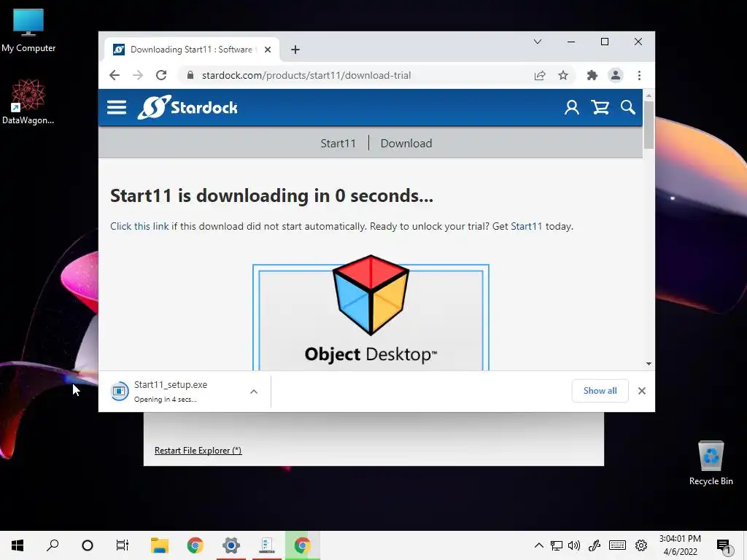Click the pen workspace tray icon
Screen dimensions: 747x560
coord(594,545)
